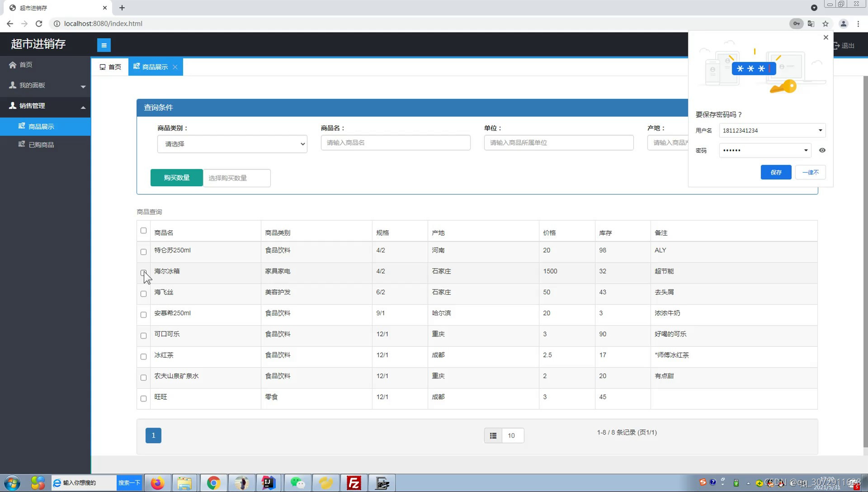Viewport: 868px width, 492px height.
Task: Click the 商品名 search input field
Action: 395,142
